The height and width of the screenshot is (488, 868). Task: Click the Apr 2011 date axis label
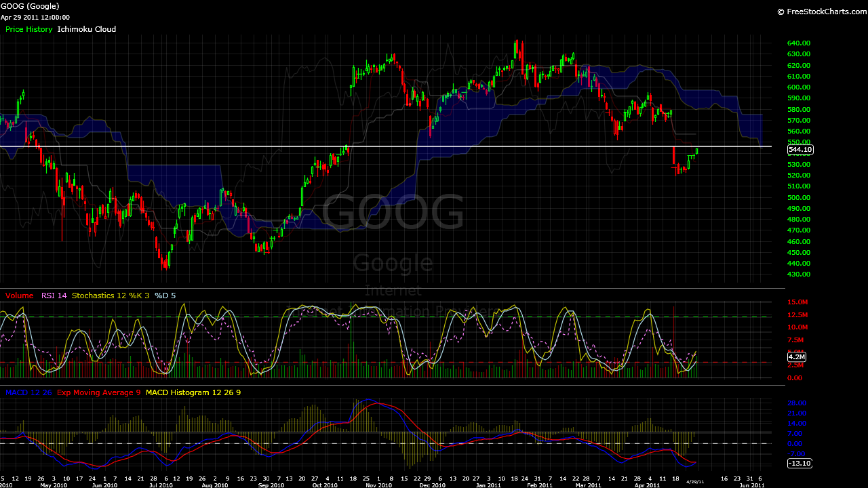pyautogui.click(x=647, y=485)
